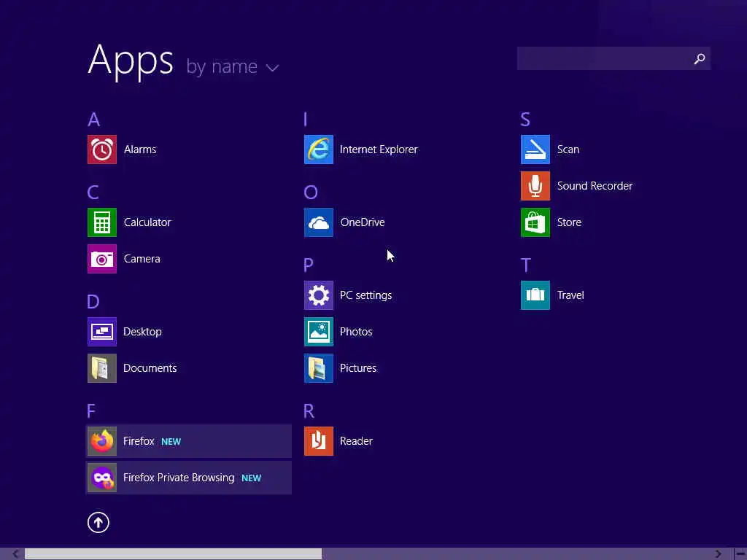Click the scrollbar left arrow
Image resolution: width=747 pixels, height=560 pixels.
(16, 554)
